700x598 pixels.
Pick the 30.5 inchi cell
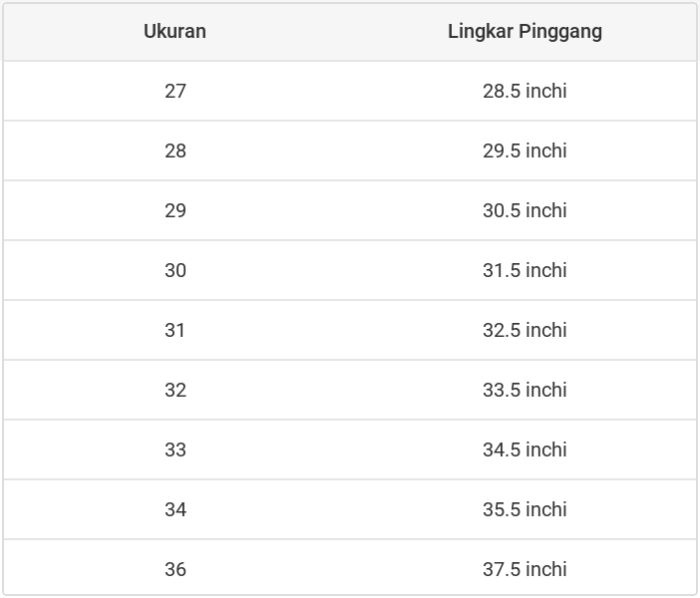pyautogui.click(x=525, y=210)
